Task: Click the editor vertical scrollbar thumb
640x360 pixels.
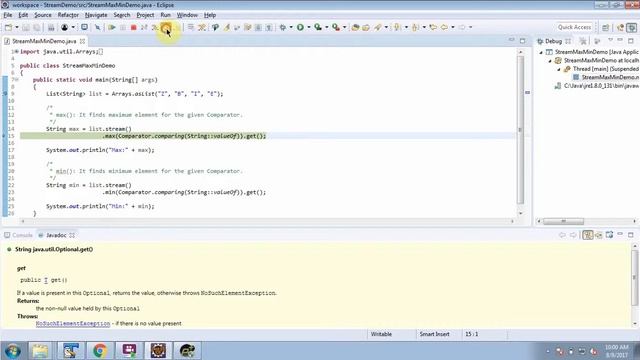Action: coord(520,130)
